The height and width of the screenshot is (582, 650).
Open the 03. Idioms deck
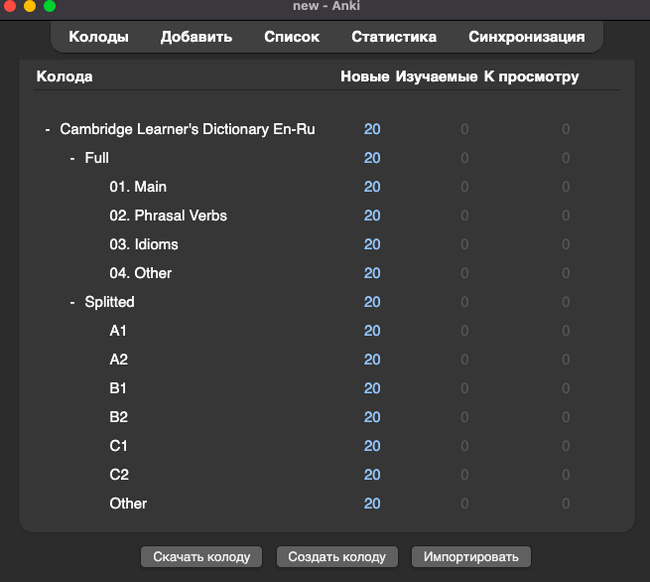[144, 245]
